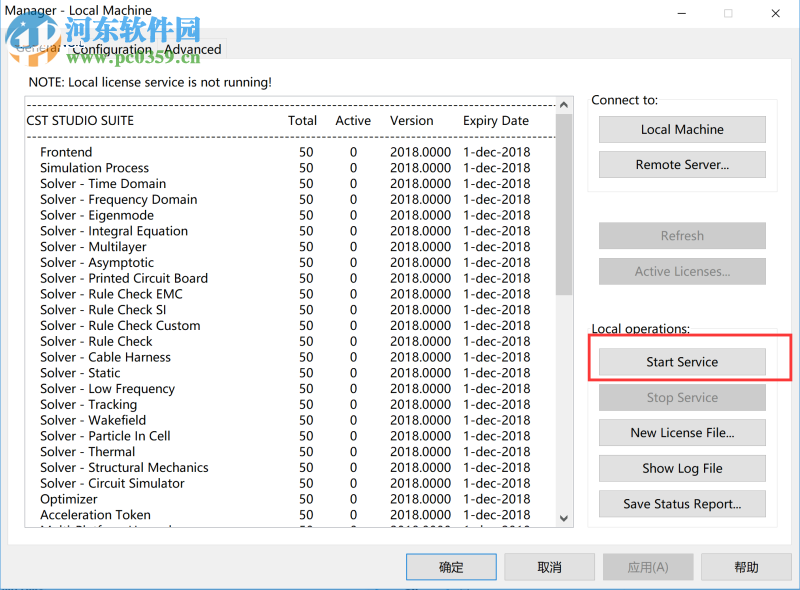800x590 pixels.
Task: Click the Stop Service button
Action: click(681, 397)
